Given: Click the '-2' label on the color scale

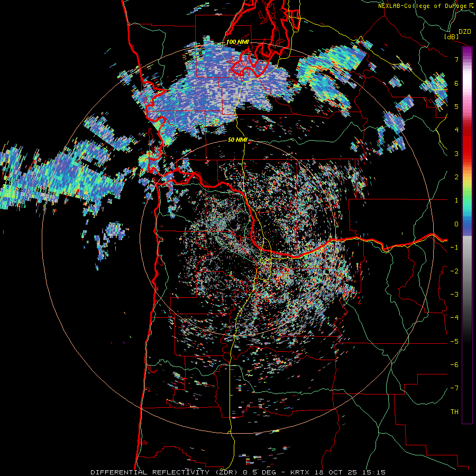Looking at the screenshot, I should click(x=454, y=271).
